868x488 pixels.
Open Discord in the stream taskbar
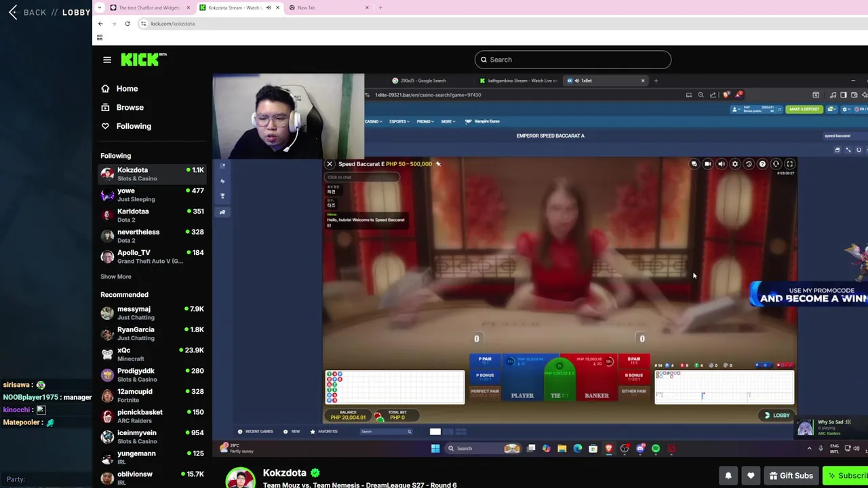pyautogui.click(x=640, y=448)
